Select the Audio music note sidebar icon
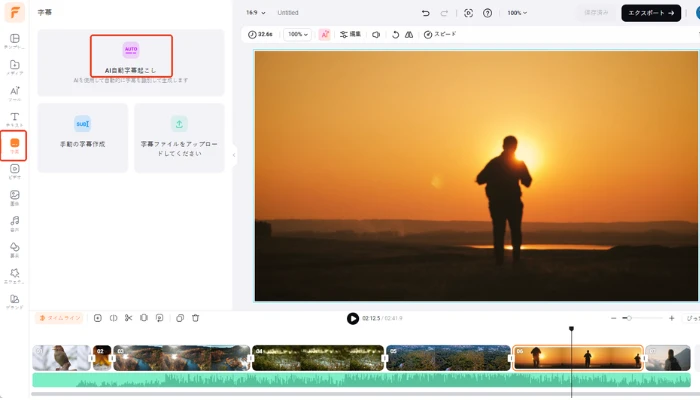 pyautogui.click(x=15, y=224)
